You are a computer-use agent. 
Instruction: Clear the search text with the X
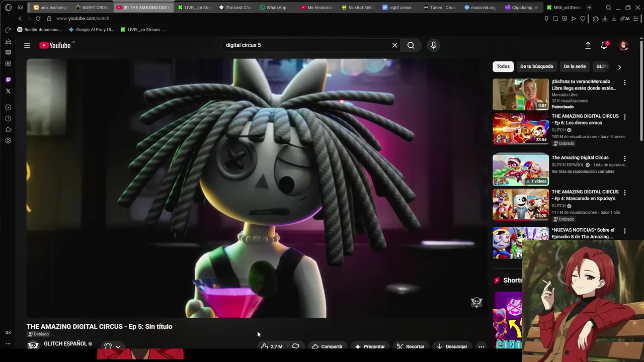(394, 45)
